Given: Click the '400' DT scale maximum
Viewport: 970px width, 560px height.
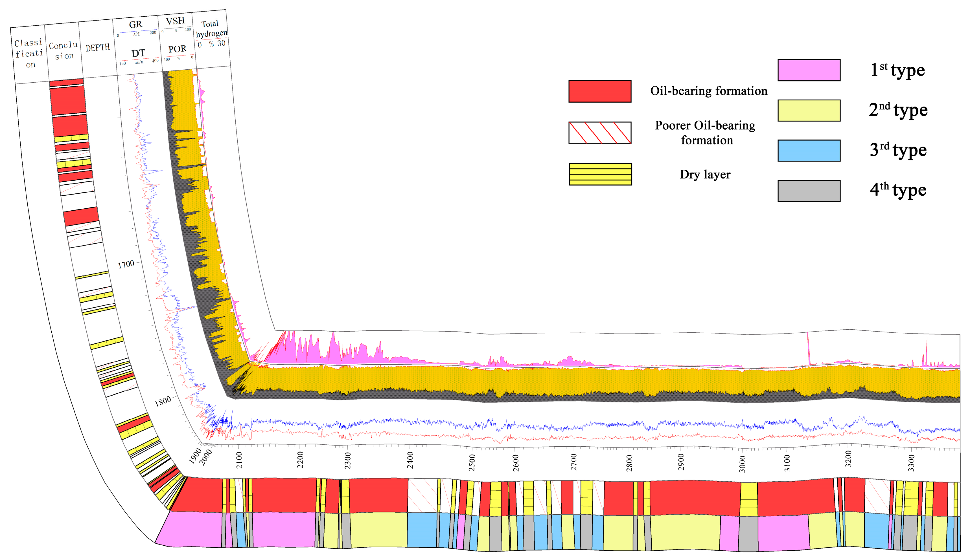Looking at the screenshot, I should point(155,61).
